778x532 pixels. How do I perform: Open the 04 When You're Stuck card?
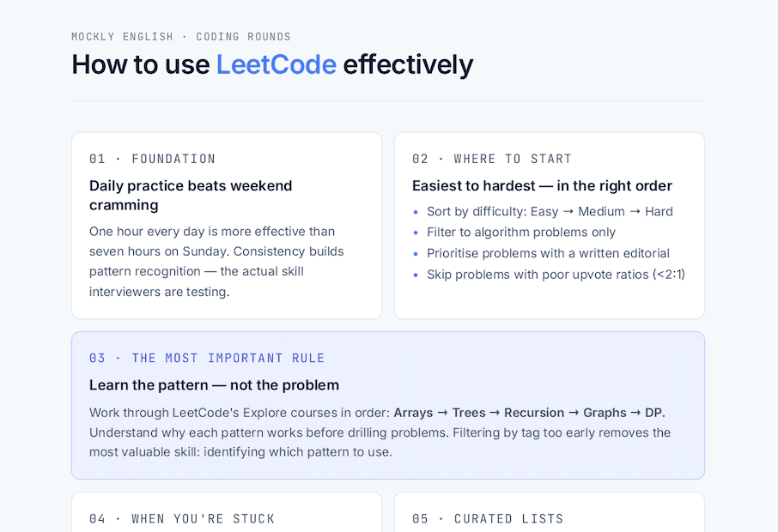point(227,512)
